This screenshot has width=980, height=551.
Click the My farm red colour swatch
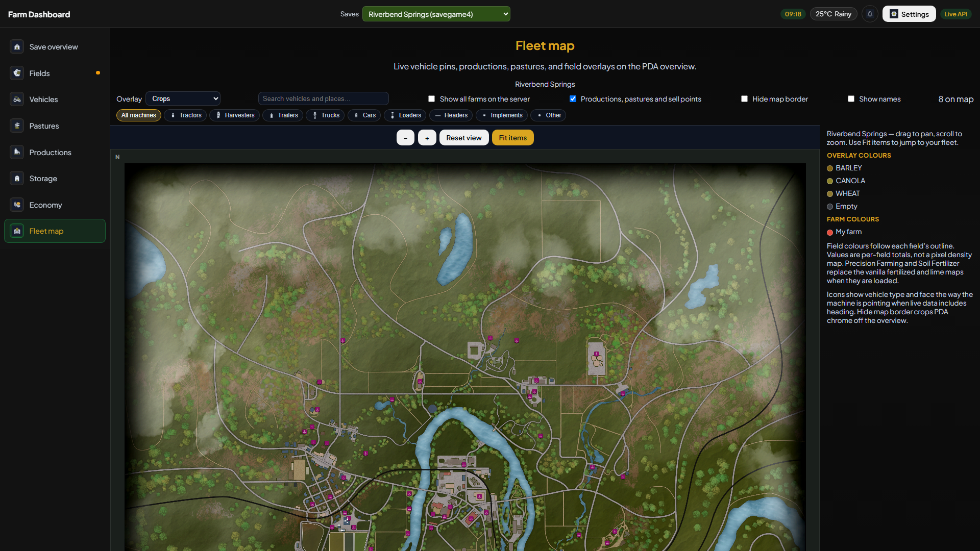830,232
